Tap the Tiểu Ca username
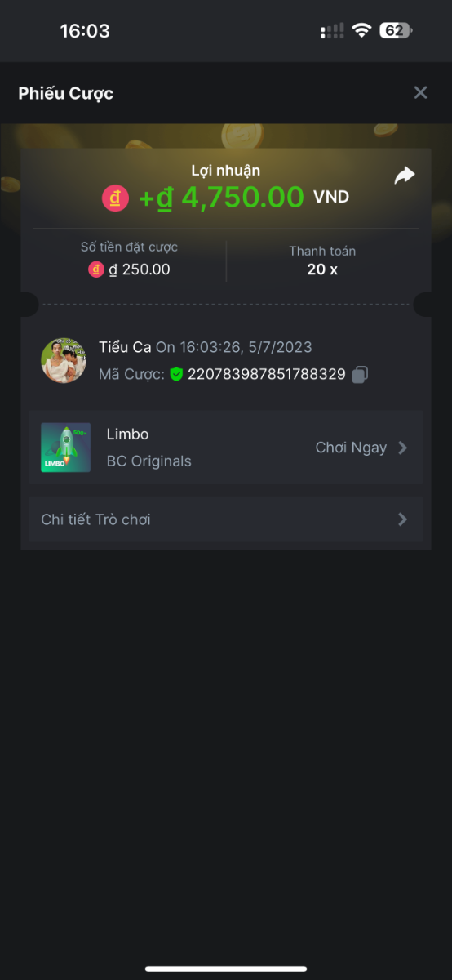 [125, 347]
